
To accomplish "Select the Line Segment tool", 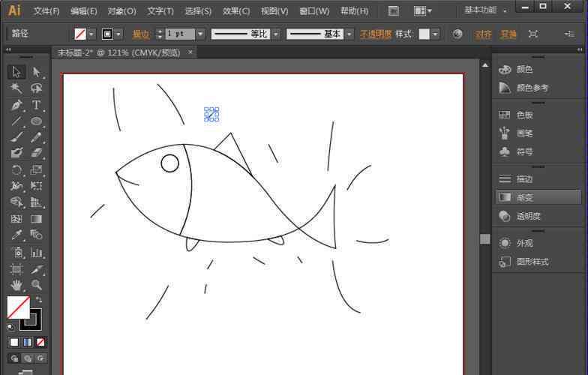I will 16,121.
